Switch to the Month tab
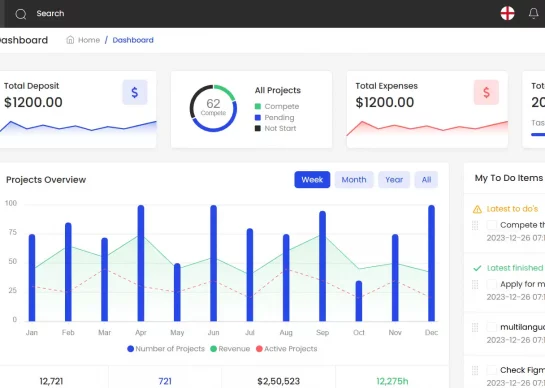This screenshot has height=388, width=545. (x=354, y=180)
